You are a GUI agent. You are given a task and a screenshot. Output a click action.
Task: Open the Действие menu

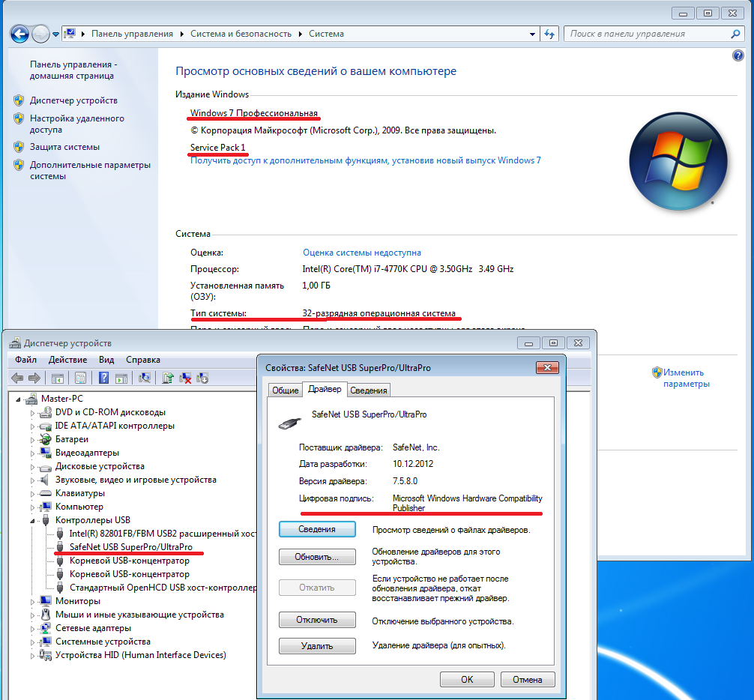click(67, 360)
